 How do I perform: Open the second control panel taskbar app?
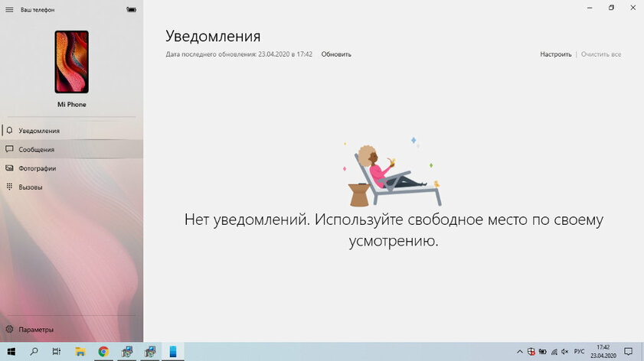[150, 352]
